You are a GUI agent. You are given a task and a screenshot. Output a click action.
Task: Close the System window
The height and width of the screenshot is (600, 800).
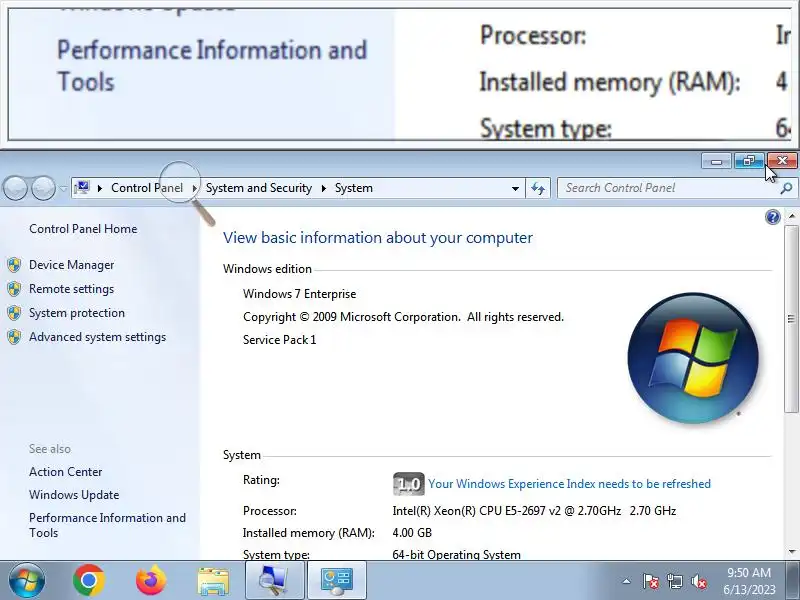pyautogui.click(x=782, y=161)
